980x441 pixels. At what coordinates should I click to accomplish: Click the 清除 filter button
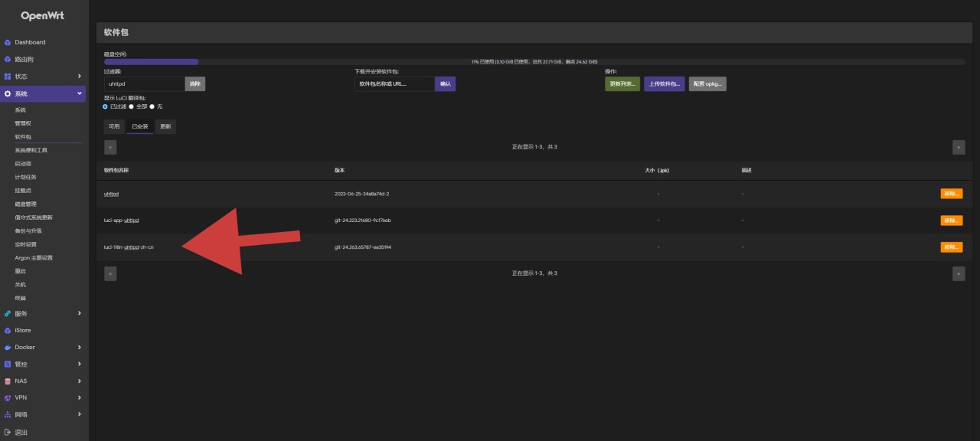click(195, 84)
